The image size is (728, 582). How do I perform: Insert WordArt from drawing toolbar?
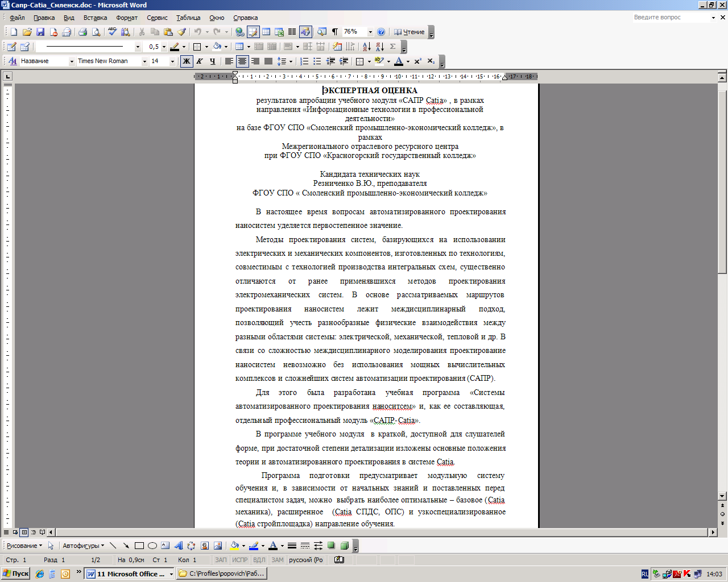tap(179, 546)
